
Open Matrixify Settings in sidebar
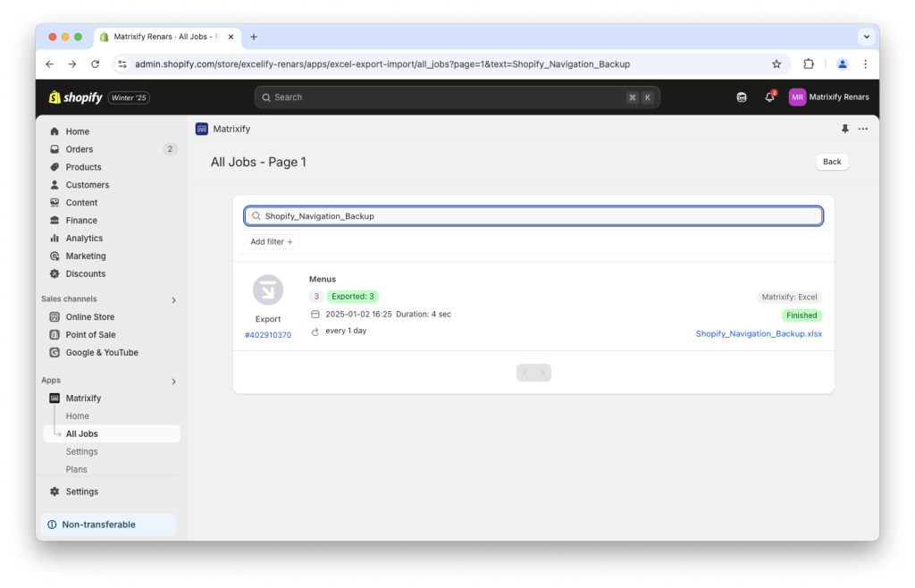[81, 451]
